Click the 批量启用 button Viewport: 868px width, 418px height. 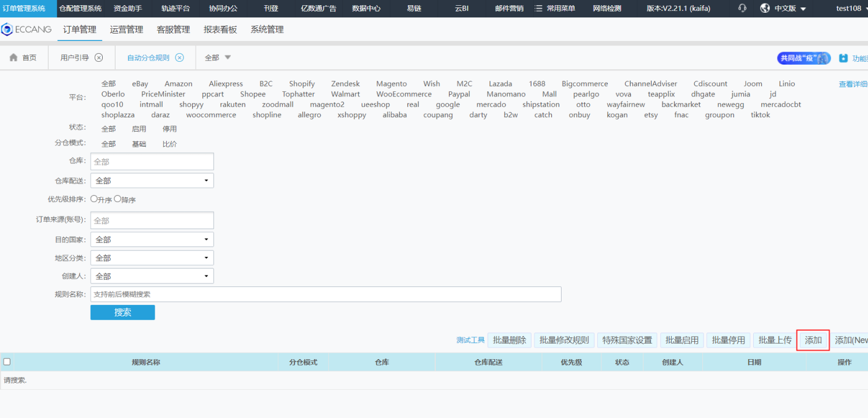(x=682, y=340)
